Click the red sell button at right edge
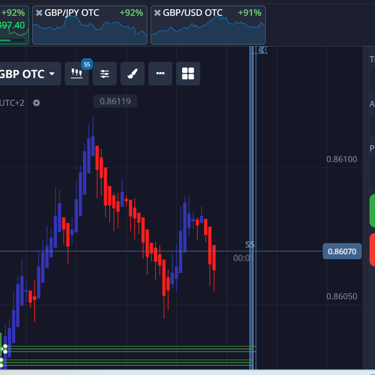375x375 pixels. coord(372,250)
